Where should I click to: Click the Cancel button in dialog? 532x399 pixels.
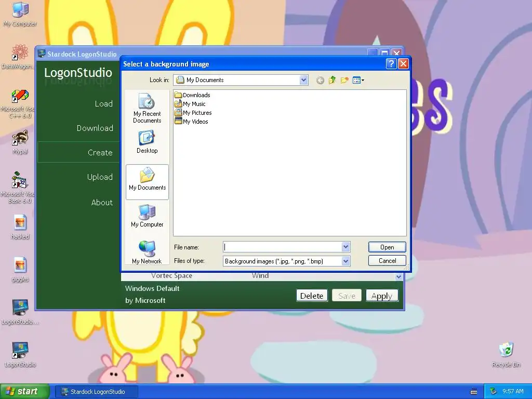387,261
